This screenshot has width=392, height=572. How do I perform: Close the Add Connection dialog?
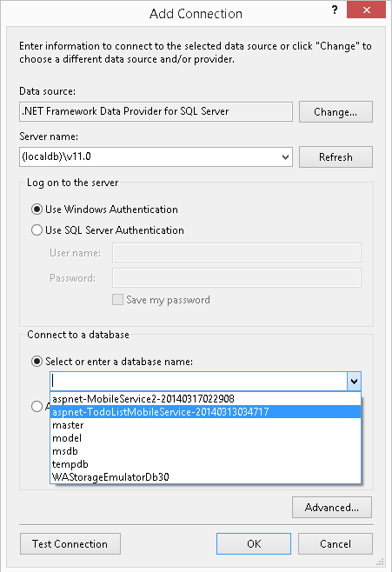pyautogui.click(x=366, y=10)
